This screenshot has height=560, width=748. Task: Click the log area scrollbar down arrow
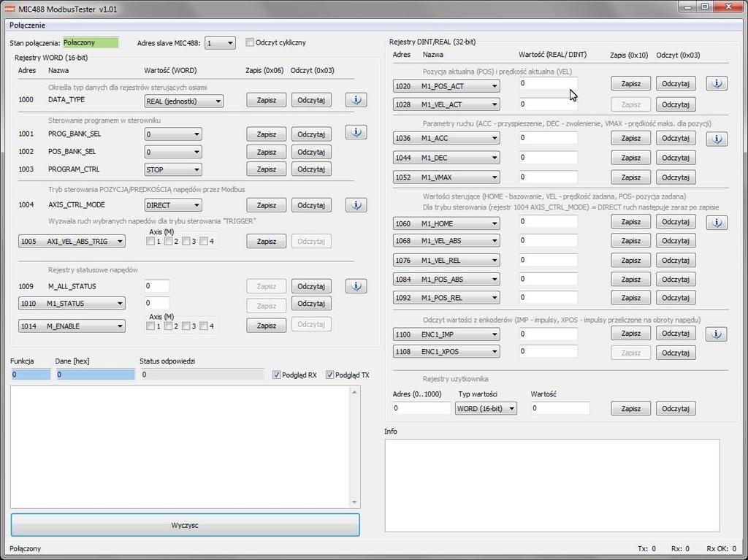(354, 502)
